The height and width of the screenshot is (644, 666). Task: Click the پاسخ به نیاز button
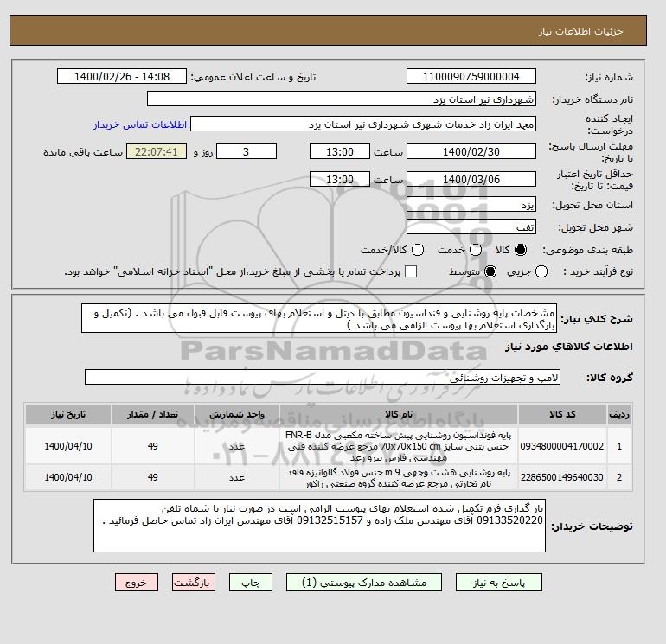click(x=499, y=583)
